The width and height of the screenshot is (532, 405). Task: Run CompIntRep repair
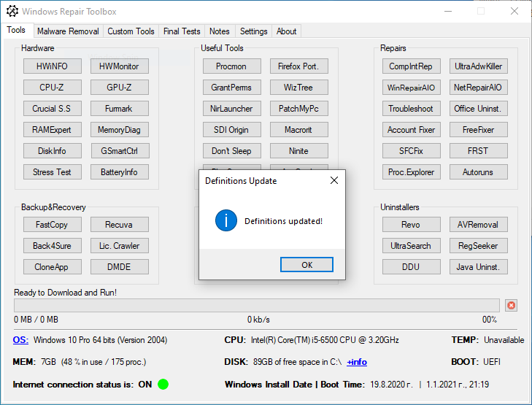411,66
